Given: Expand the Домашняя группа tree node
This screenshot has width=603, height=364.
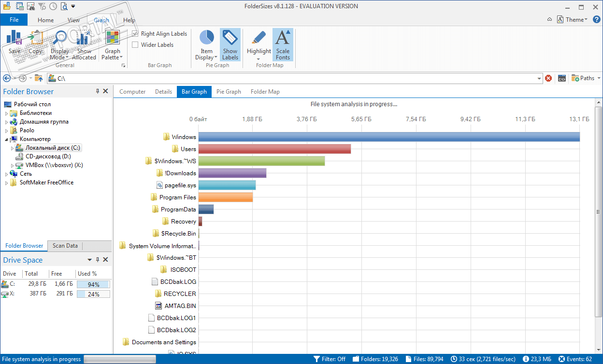Looking at the screenshot, I should coord(7,122).
